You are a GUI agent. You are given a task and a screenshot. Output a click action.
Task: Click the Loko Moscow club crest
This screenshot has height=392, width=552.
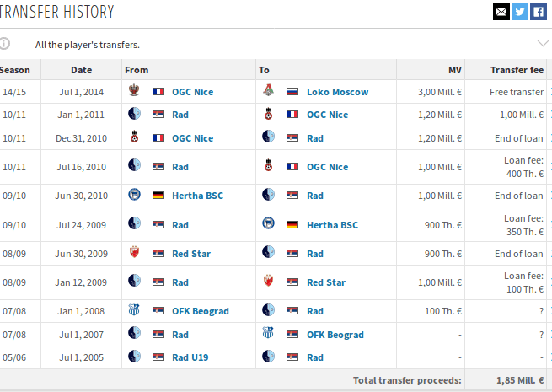coord(269,92)
